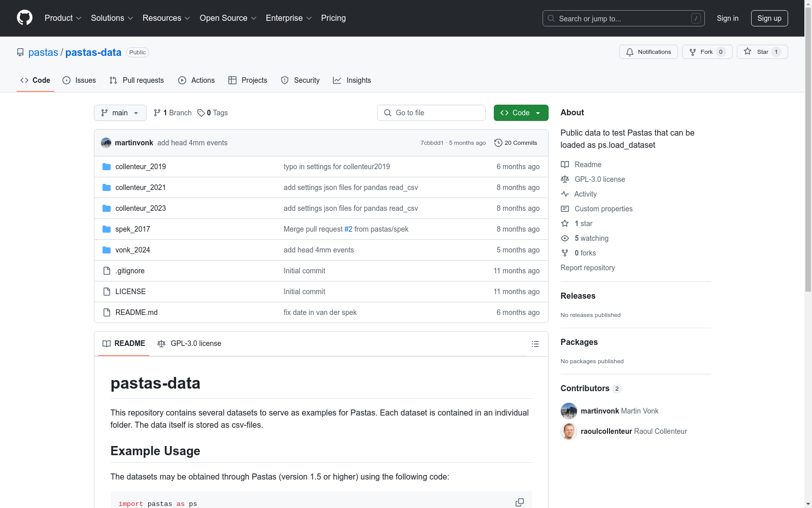Expand the Enterprise menu
Viewport: 812px width, 508px height.
tap(289, 18)
